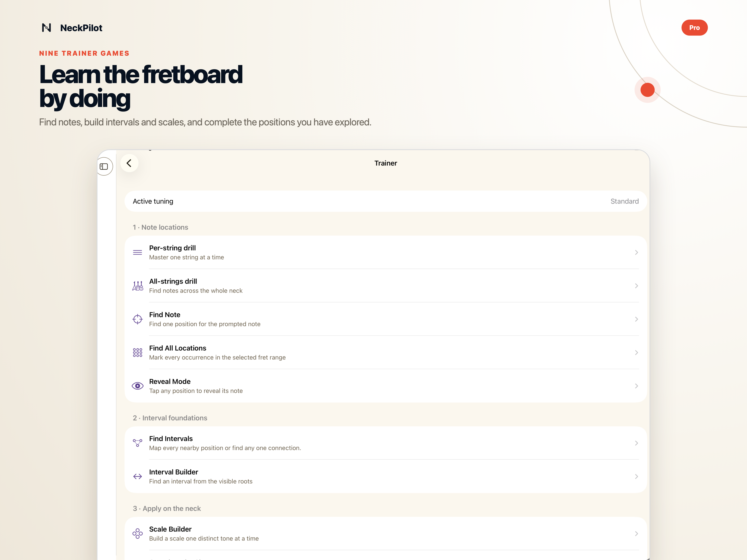Click the Per-string drill lines icon
Viewport: 747px width, 560px height.
pos(137,253)
